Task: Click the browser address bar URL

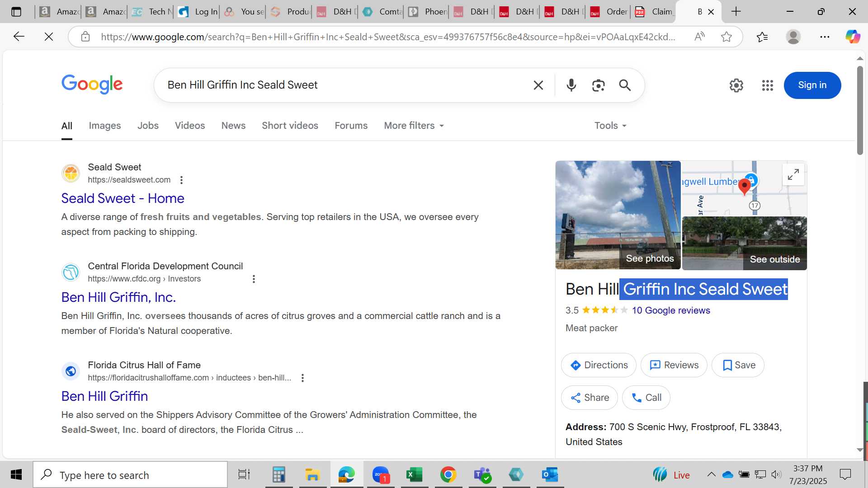Action: [x=388, y=37]
